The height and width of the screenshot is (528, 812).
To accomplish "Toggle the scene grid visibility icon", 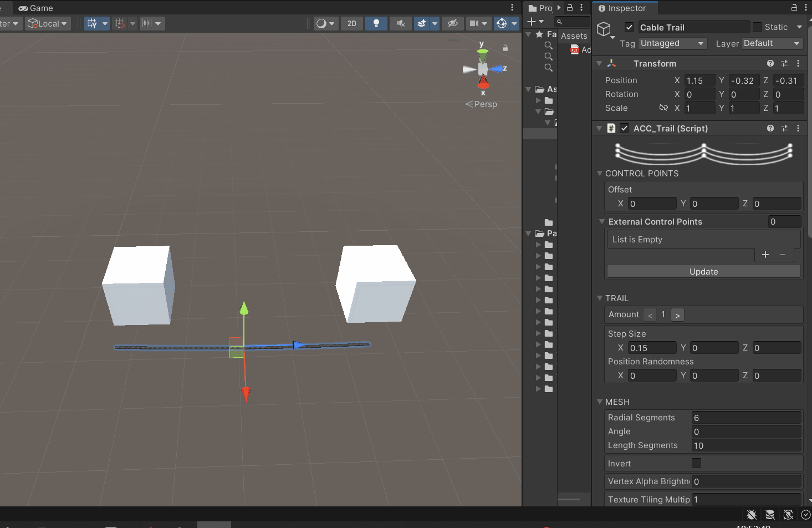I will 92,23.
